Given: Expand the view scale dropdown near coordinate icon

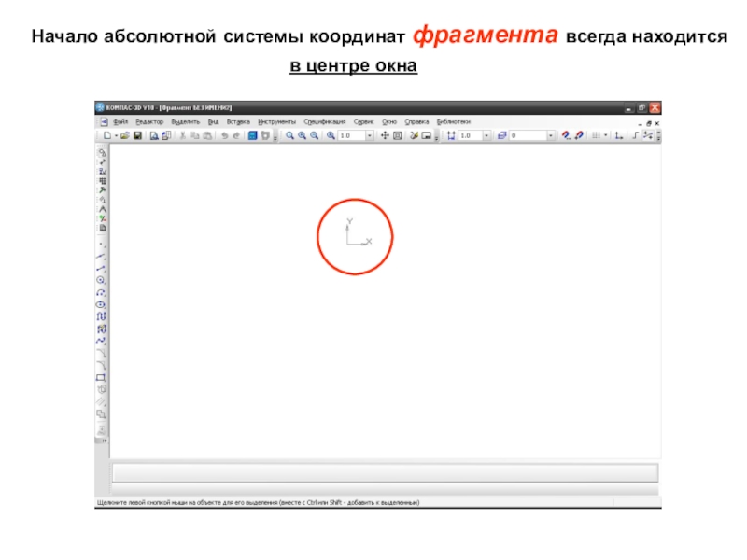Looking at the screenshot, I should click(x=487, y=136).
